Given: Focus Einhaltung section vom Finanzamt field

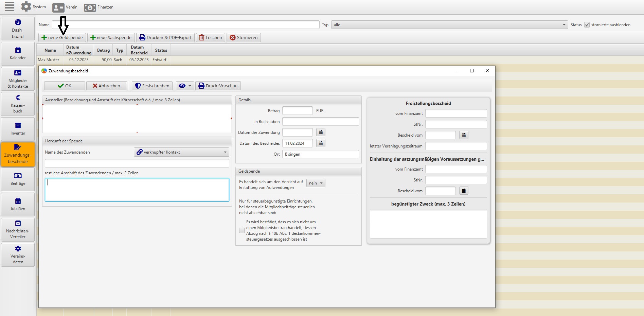Looking at the screenshot, I should click(456, 169).
